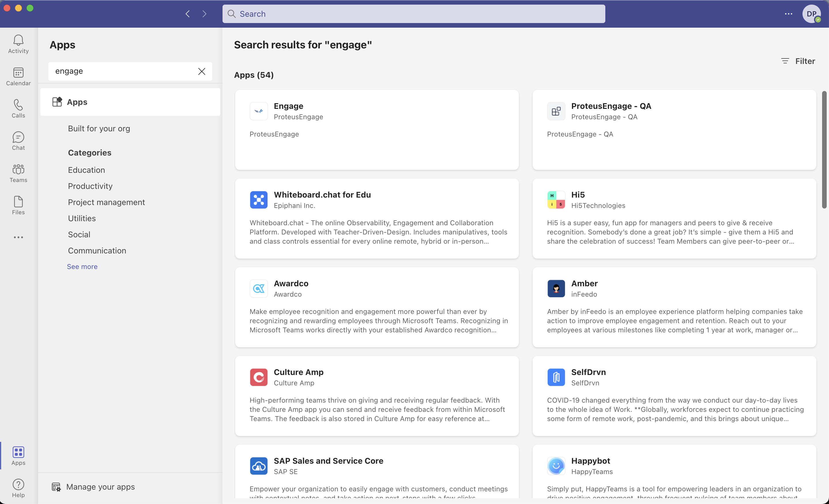
Task: Click the SAP Sales and Service Core icon
Action: coord(259,466)
